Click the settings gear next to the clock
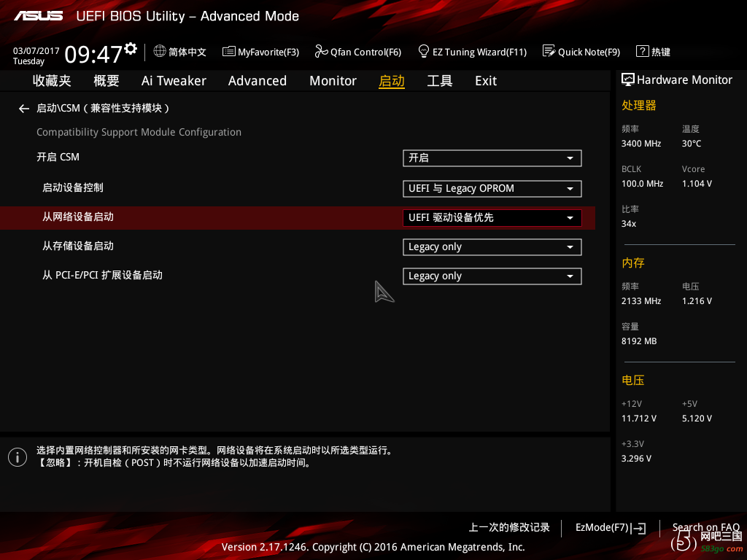 coord(131,49)
